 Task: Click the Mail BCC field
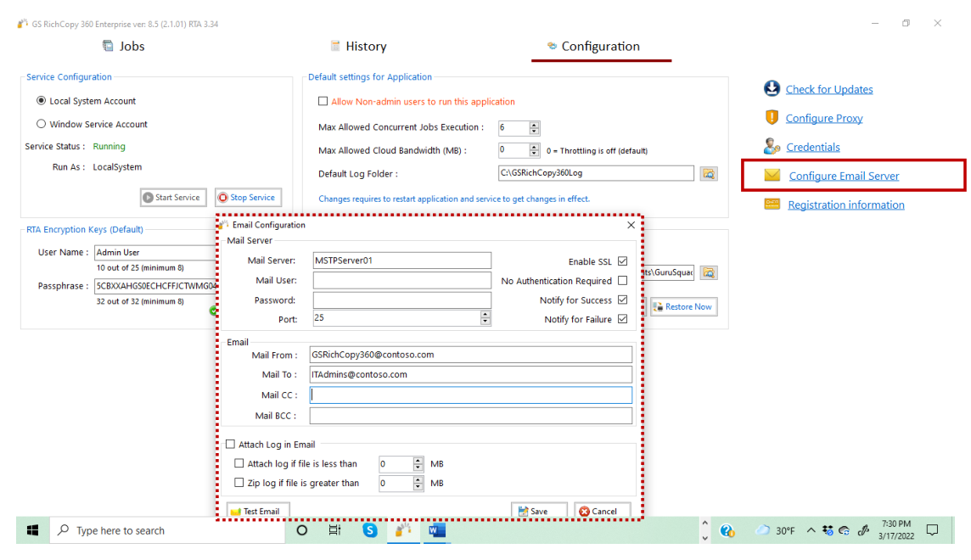pos(470,416)
